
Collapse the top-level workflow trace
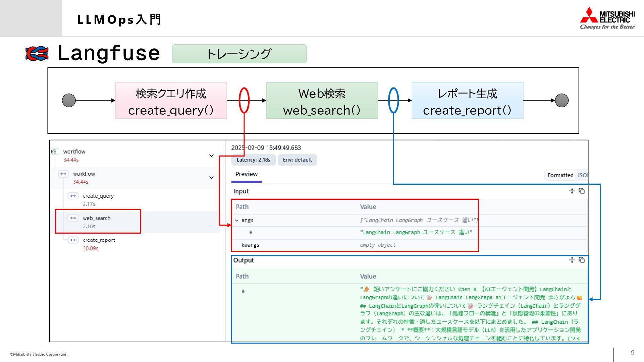click(211, 156)
